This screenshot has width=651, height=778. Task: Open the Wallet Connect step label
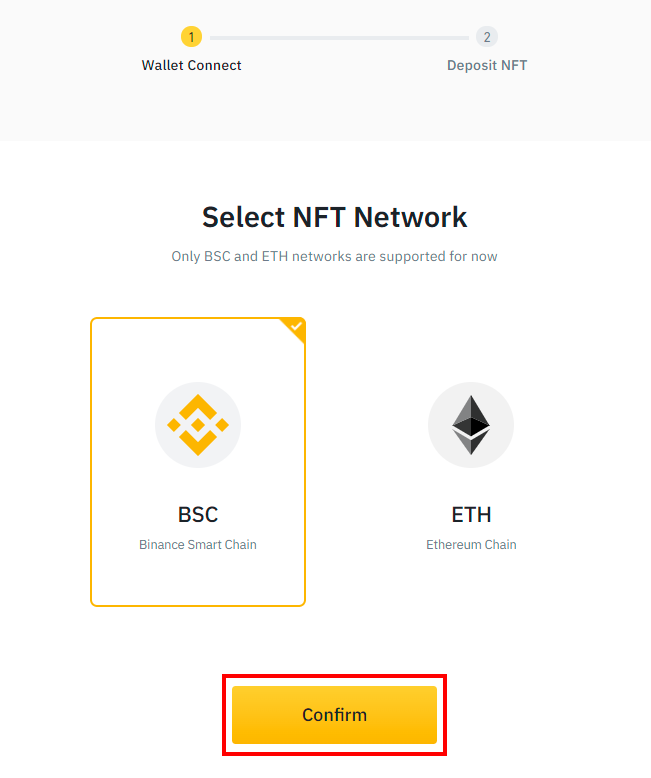(x=192, y=65)
